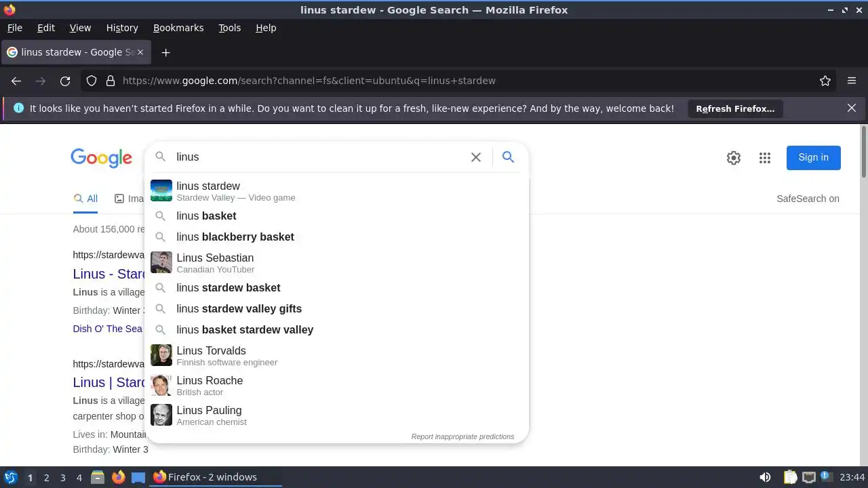868x488 pixels.
Task: Open the View menu
Action: tap(80, 28)
